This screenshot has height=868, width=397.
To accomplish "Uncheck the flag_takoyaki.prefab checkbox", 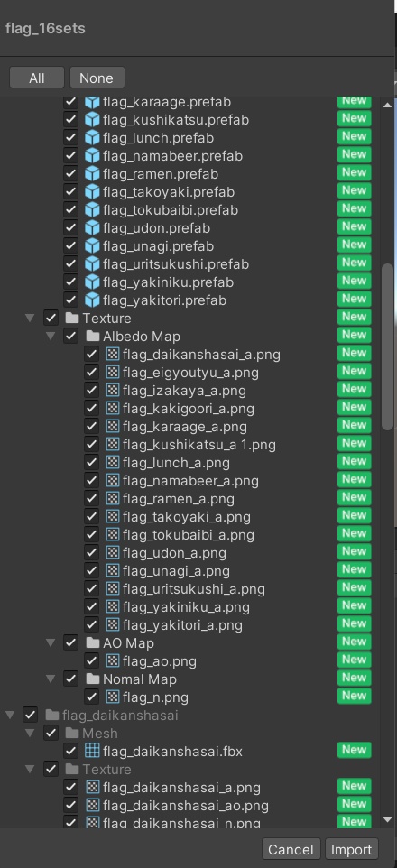I will click(x=70, y=192).
